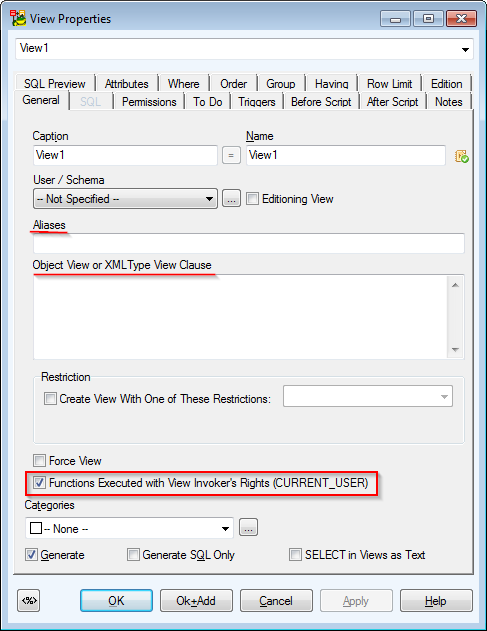Open the Categories browse ellipsis button
This screenshot has width=487, height=631.
248,528
